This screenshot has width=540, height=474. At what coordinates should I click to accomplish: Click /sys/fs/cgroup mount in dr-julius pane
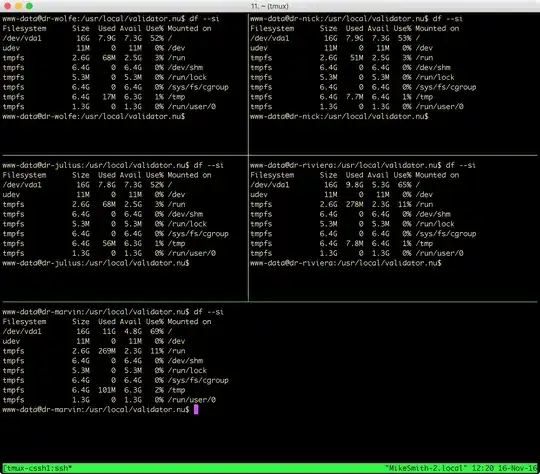tap(198, 234)
